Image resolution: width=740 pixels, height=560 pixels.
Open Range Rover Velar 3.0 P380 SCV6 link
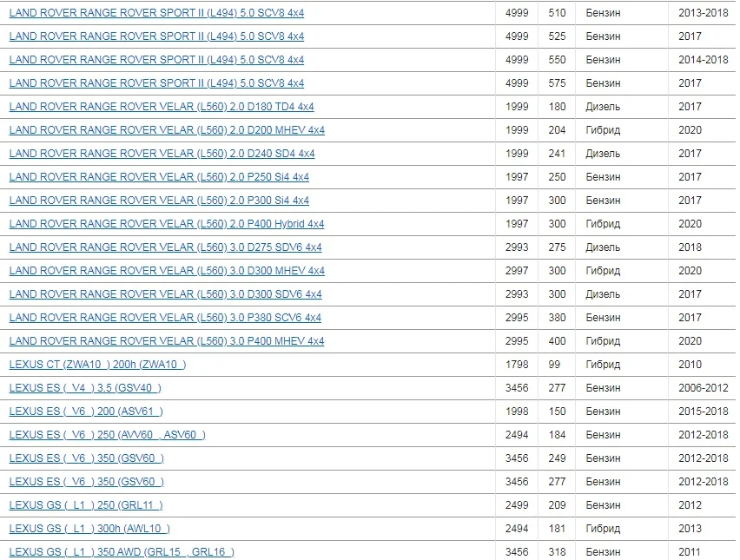(165, 318)
